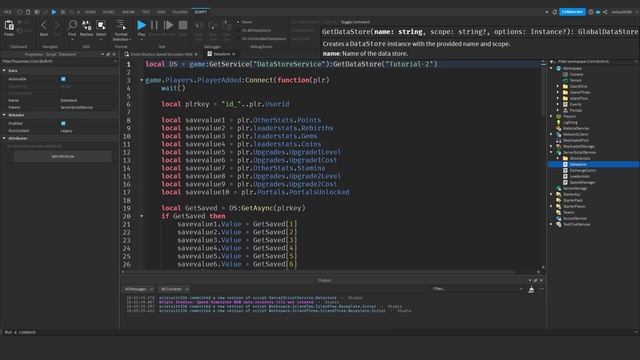The image size is (640, 360).
Task: Switch to the MODEL ribbon tab
Action: click(109, 12)
